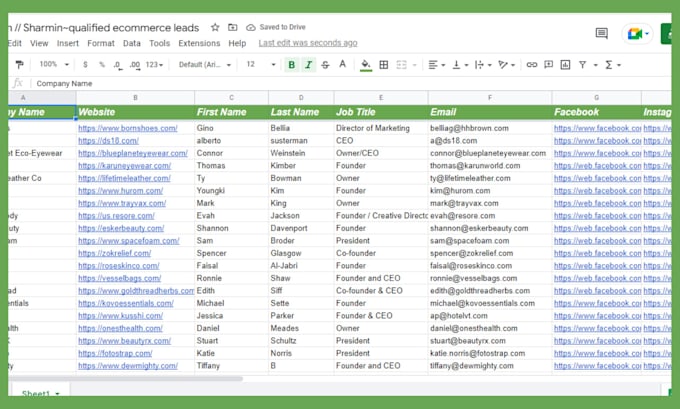Select the document title text
Image resolution: width=680 pixels, height=409 pixels.
coord(104,28)
